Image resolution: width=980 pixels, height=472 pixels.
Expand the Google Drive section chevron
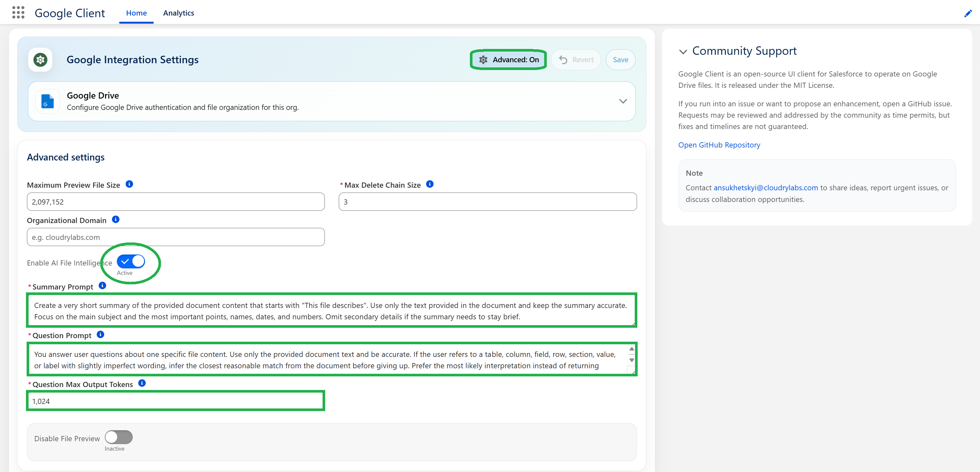point(623,101)
